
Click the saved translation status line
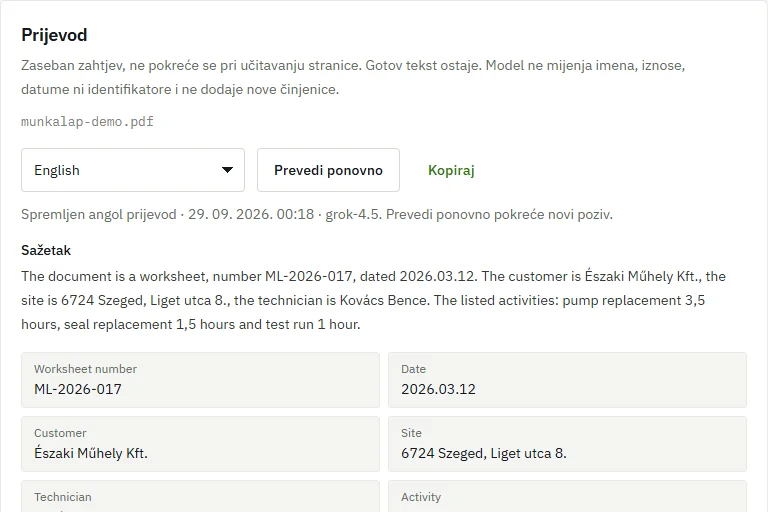(317, 215)
